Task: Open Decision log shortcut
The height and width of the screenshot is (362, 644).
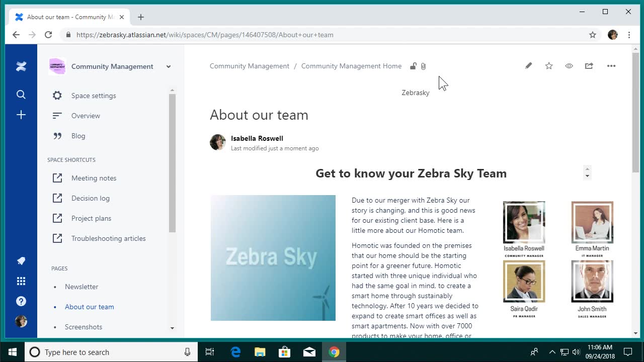Action: [x=91, y=198]
